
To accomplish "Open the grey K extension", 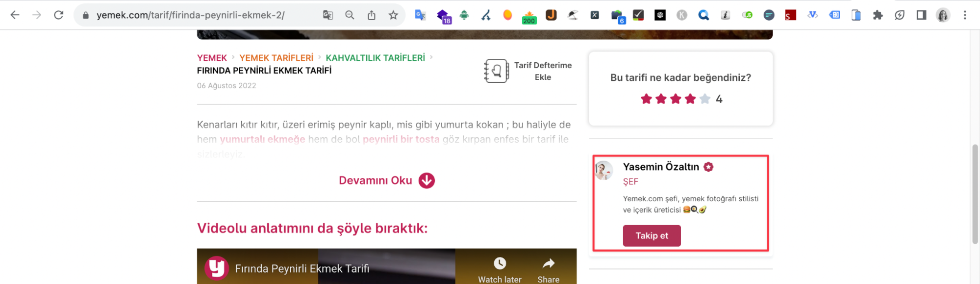I will [x=682, y=15].
